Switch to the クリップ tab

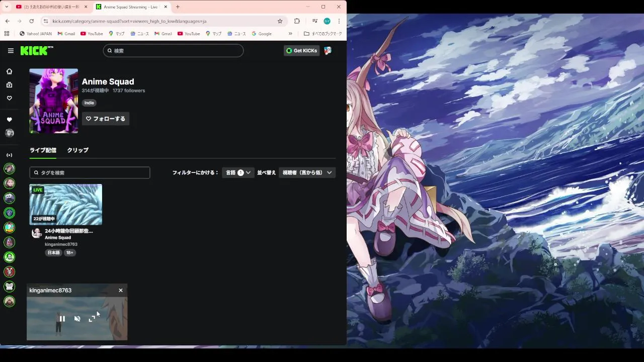[77, 150]
